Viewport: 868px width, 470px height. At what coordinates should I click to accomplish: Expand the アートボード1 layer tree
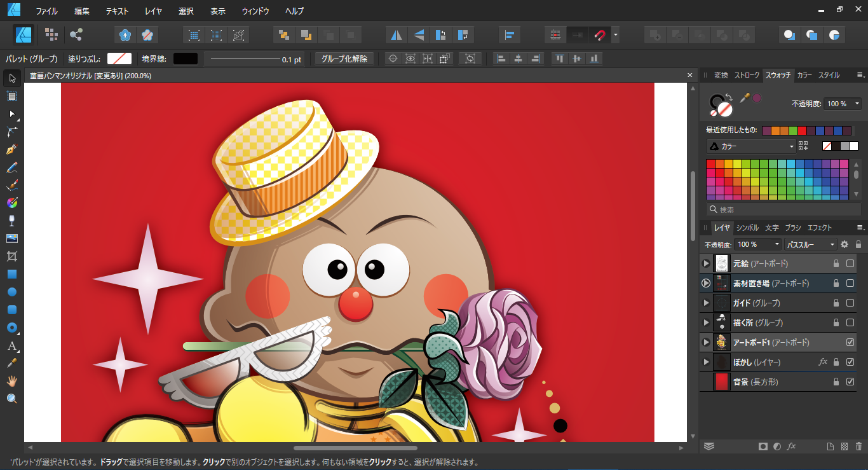705,342
